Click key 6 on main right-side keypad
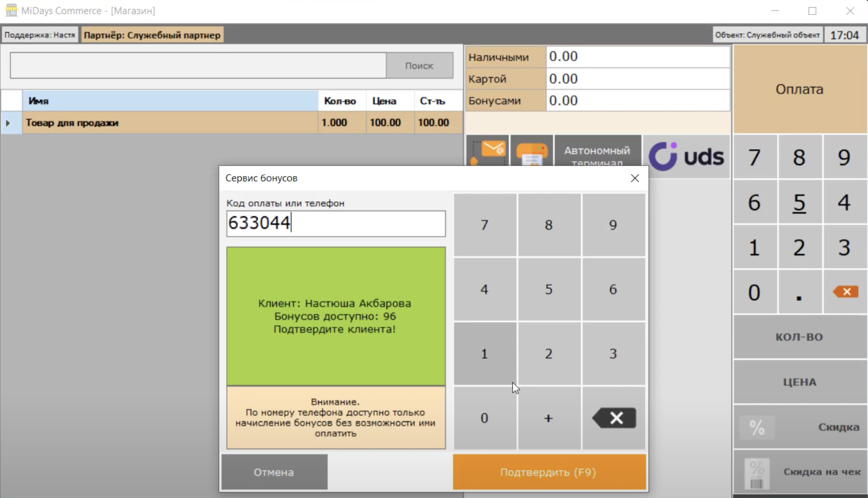This screenshot has width=868, height=498. point(755,202)
